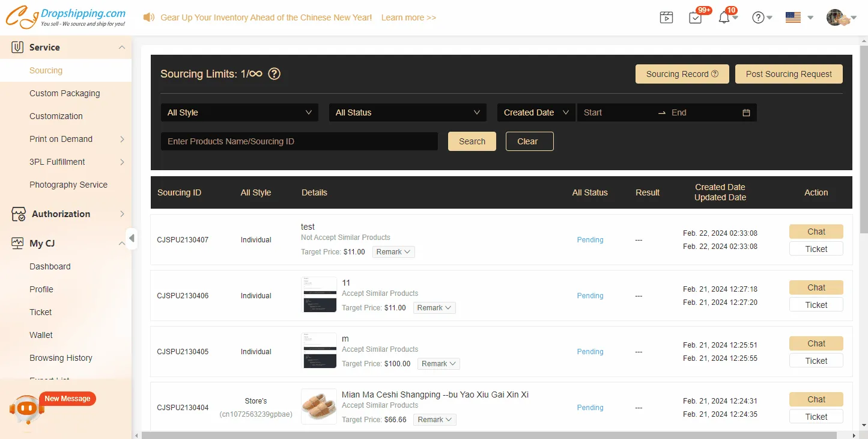Open the US flag language selector
Screen dimensions: 868x439
point(794,18)
